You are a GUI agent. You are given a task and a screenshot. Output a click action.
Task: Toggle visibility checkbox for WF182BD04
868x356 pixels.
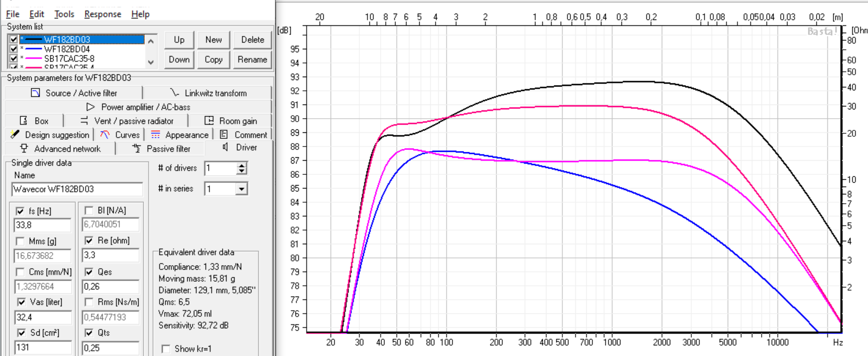14,49
